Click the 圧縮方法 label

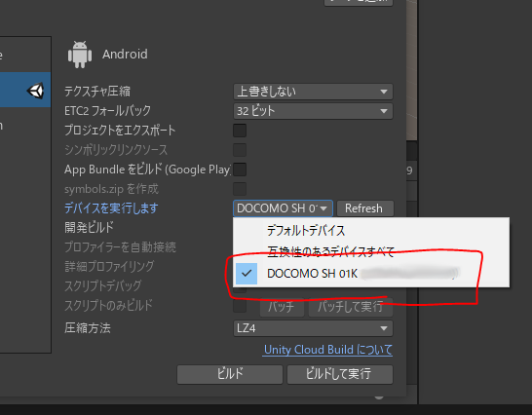(x=88, y=328)
